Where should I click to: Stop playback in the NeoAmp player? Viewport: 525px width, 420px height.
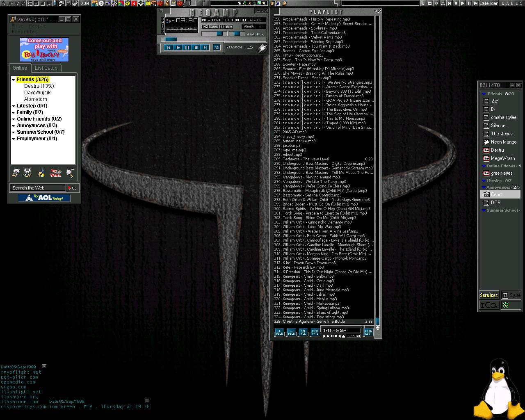click(196, 48)
